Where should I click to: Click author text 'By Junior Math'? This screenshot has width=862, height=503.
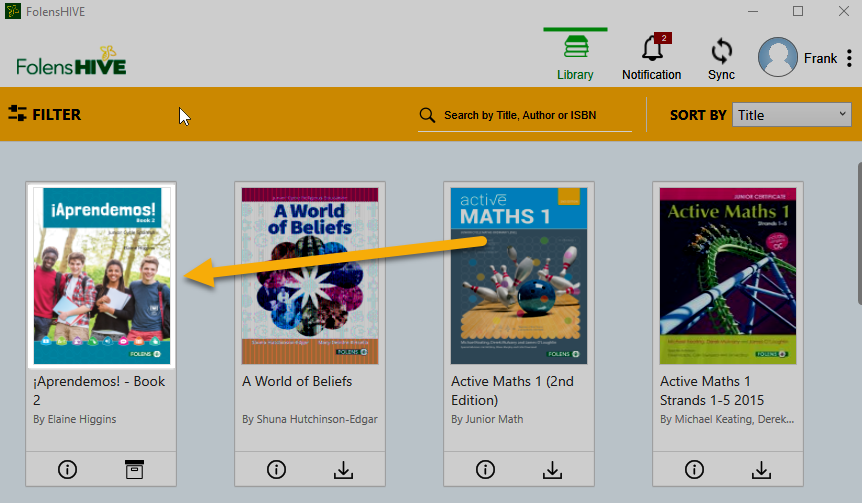(487, 419)
